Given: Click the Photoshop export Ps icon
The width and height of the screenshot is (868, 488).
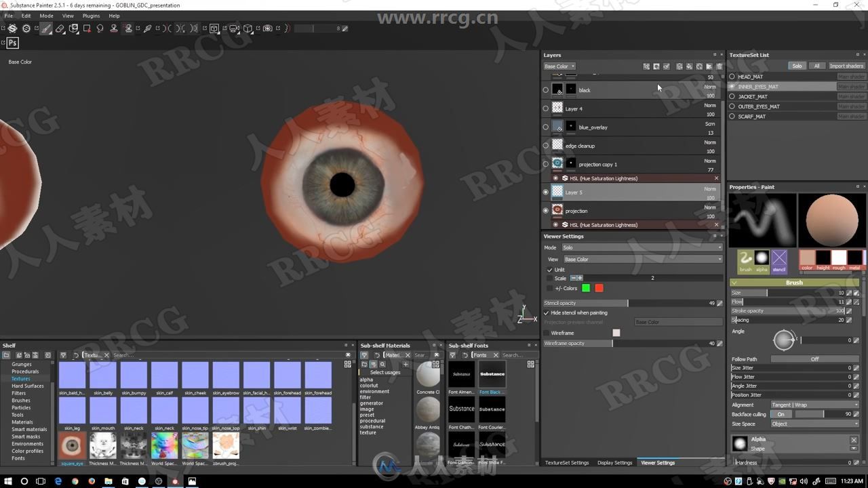Looking at the screenshot, I should pyautogui.click(x=12, y=43).
